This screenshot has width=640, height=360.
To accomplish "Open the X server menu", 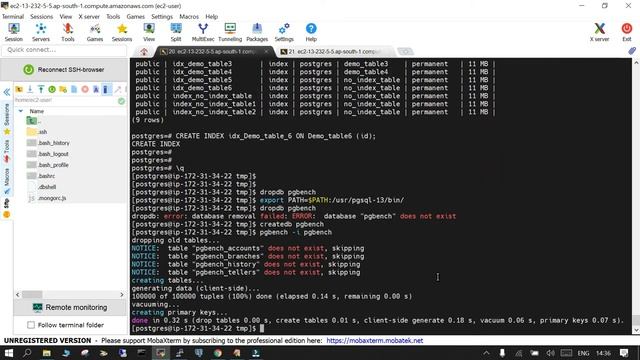I will (x=89, y=17).
